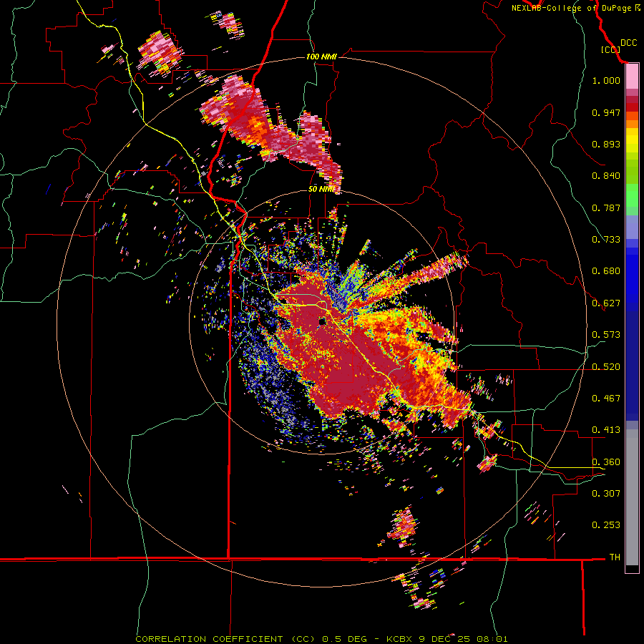Pick the yellow color bar segment
The image size is (644, 644).
[632, 140]
